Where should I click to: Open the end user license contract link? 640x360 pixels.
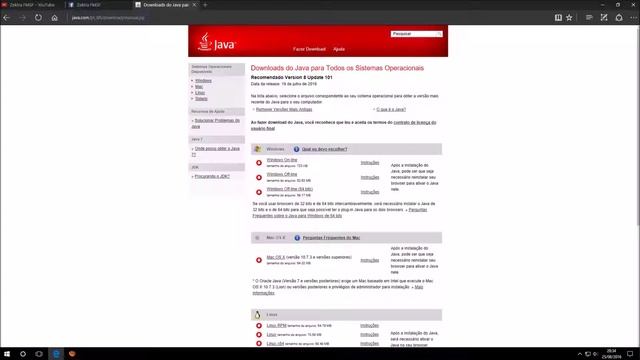pos(343,125)
